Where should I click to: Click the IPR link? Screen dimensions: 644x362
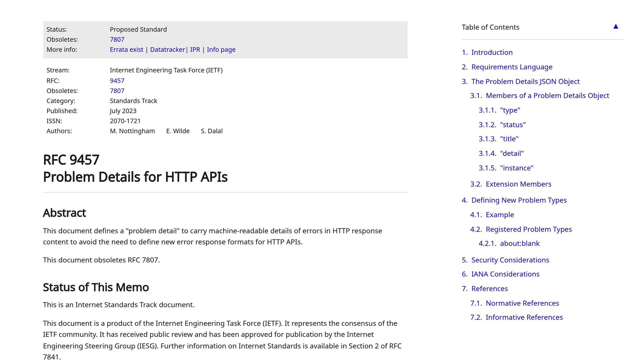pyautogui.click(x=195, y=50)
